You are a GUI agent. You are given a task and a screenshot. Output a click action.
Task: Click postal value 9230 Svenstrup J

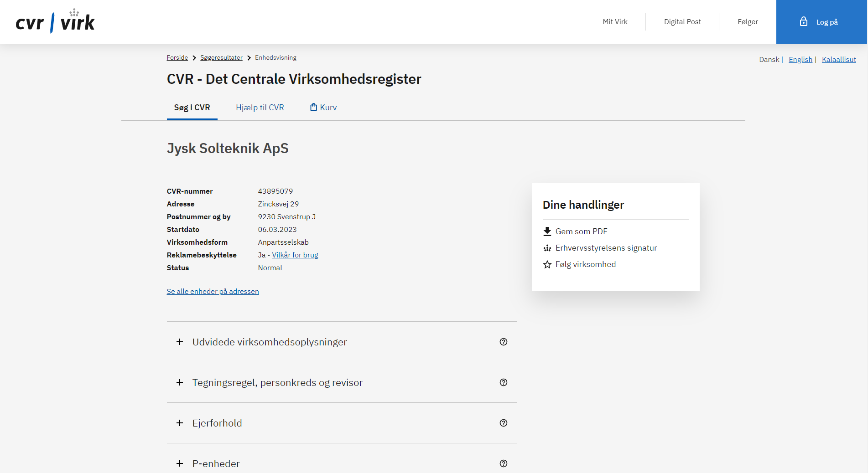tap(287, 216)
